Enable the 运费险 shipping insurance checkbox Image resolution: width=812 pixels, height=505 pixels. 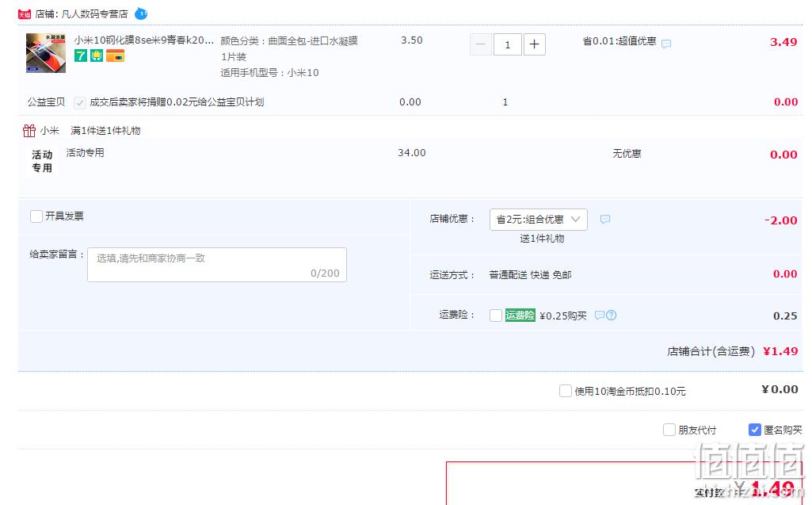click(496, 316)
